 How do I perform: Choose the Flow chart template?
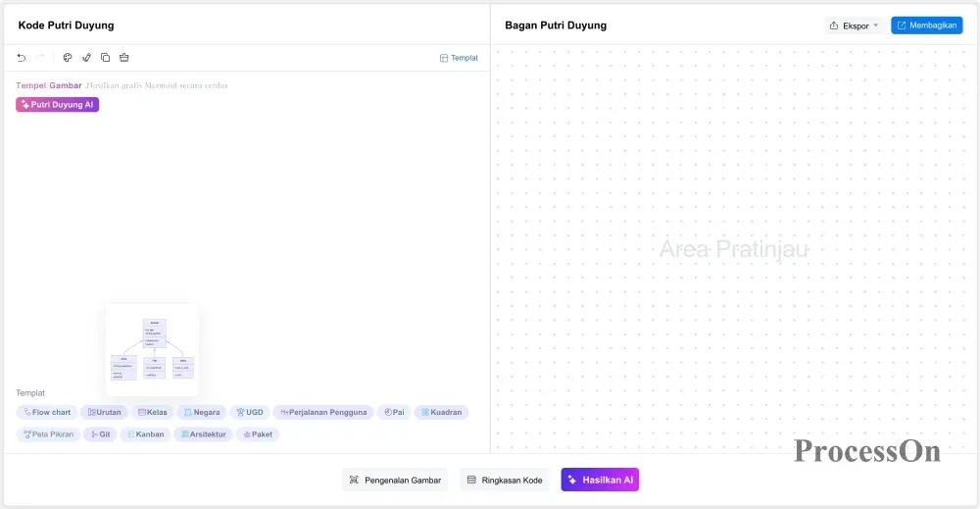pos(47,412)
